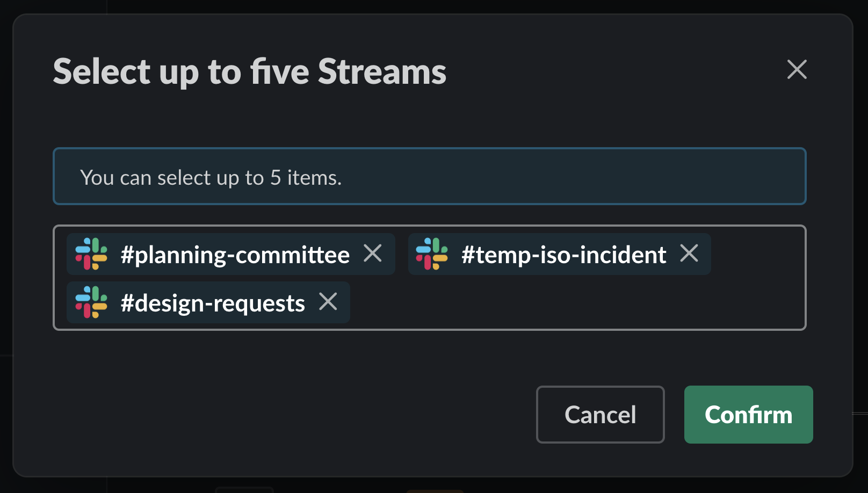Dismiss the Select Streams dialog
The width and height of the screenshot is (868, 493).
click(797, 69)
